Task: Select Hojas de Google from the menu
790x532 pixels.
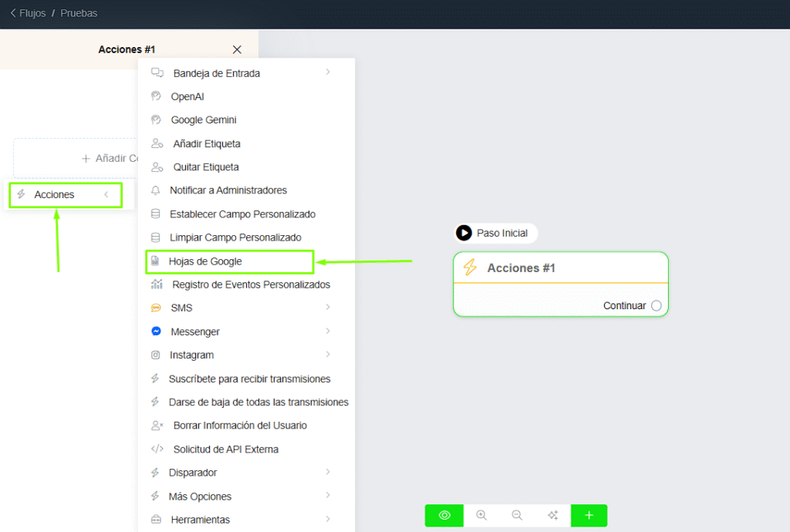Action: (x=204, y=261)
